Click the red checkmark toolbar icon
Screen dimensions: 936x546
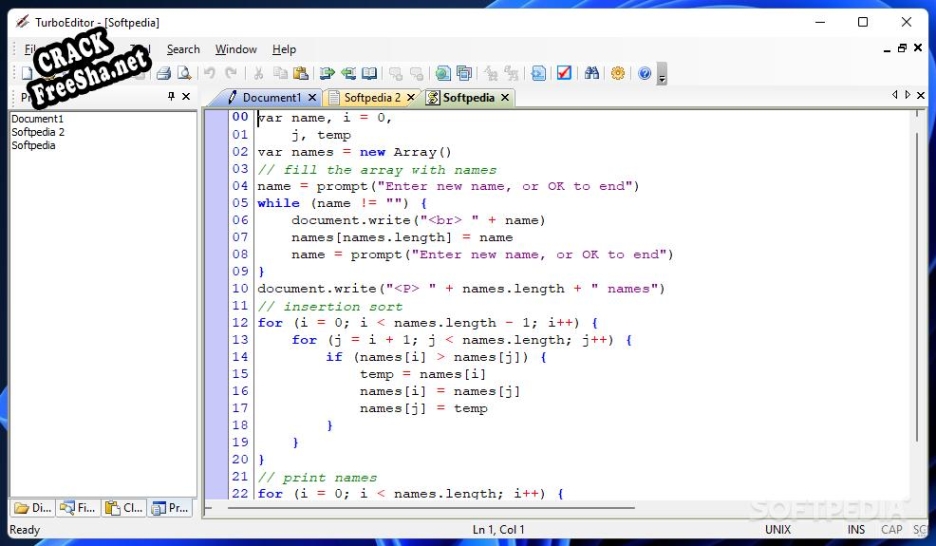click(x=565, y=73)
